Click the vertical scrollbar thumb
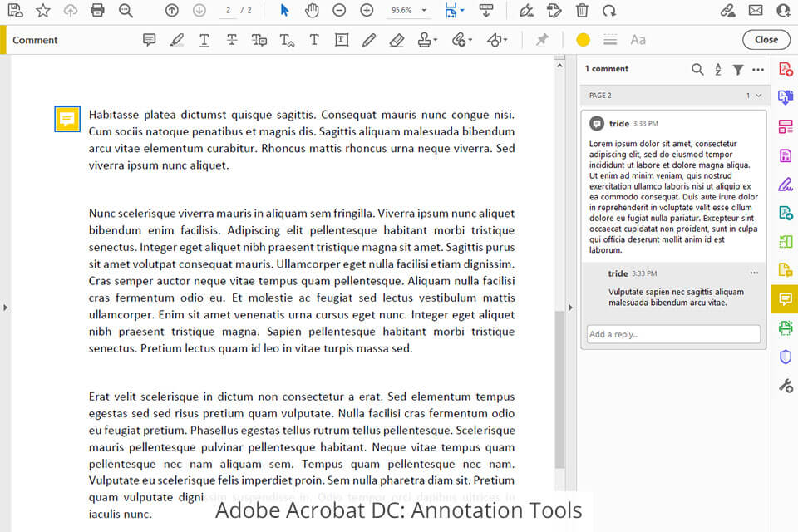 click(559, 390)
